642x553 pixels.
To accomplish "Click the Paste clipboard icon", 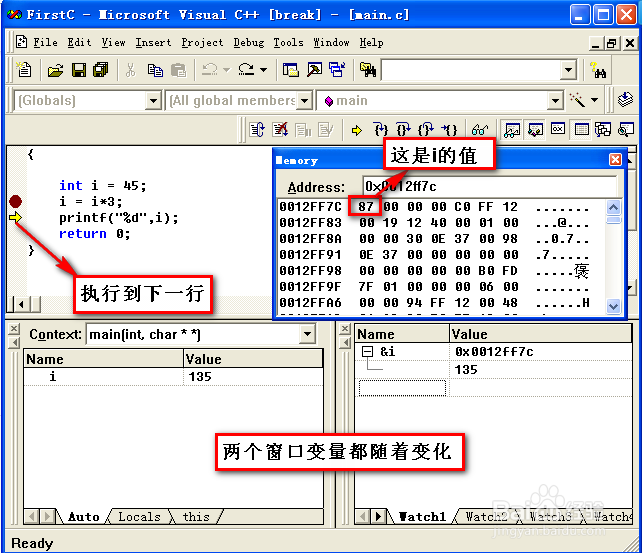I will point(179,70).
